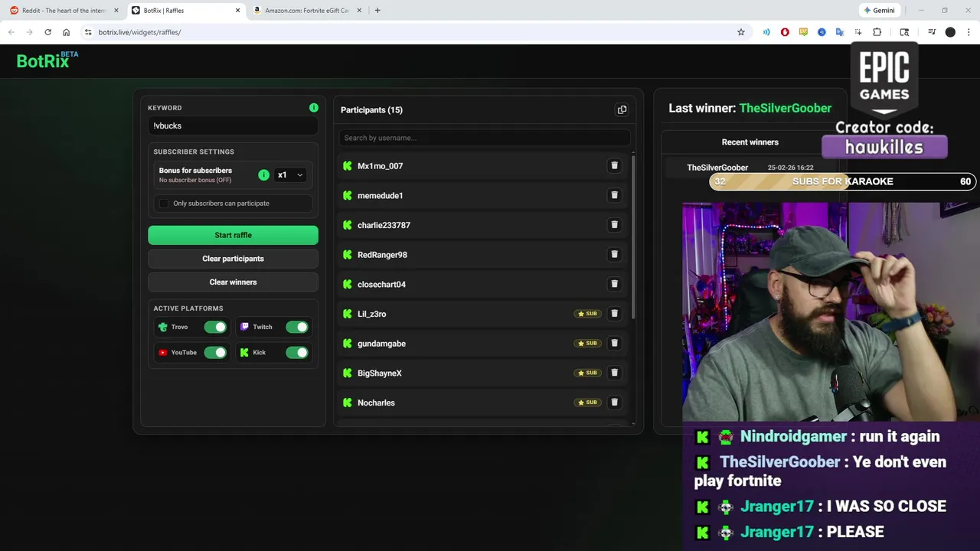Reload the page
This screenshot has width=980, height=551.
click(x=47, y=32)
